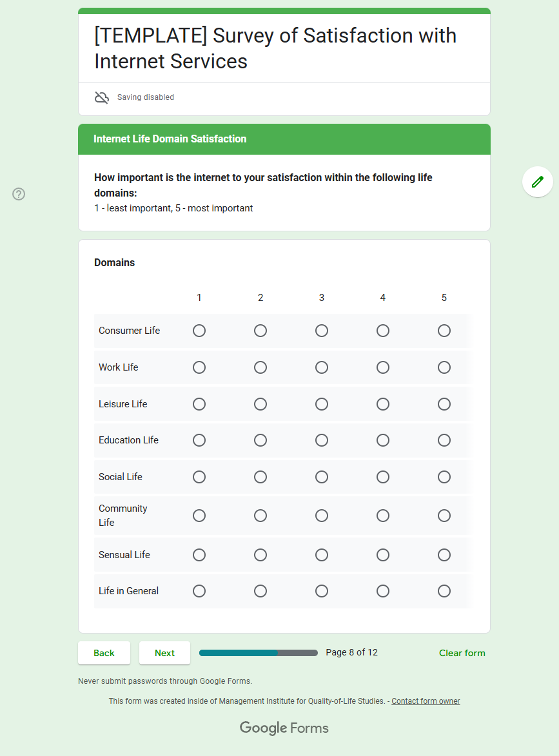Viewport: 559px width, 756px height.
Task: Open the Contact form owner link
Action: click(426, 701)
